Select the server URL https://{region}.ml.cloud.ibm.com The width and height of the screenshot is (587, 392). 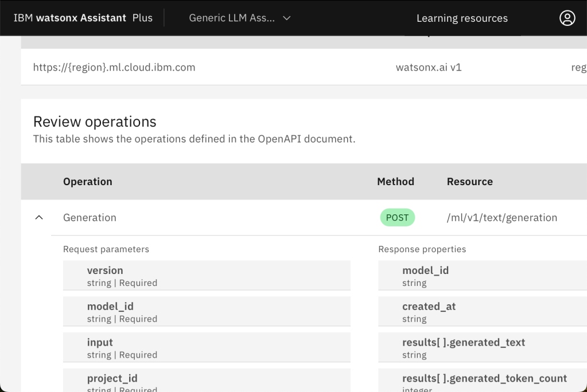coord(114,67)
